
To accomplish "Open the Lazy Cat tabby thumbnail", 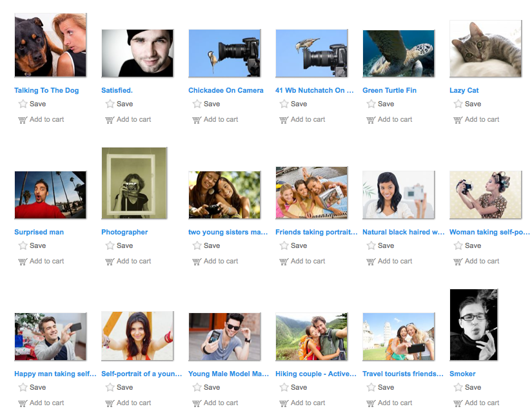I will 486,48.
